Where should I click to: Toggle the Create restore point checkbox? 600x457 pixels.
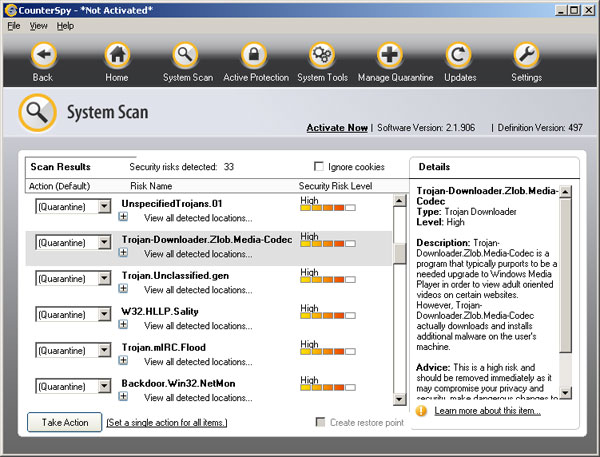coord(320,422)
